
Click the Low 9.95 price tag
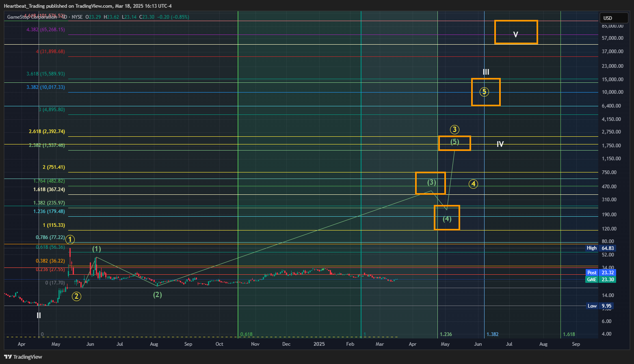tap(600, 306)
